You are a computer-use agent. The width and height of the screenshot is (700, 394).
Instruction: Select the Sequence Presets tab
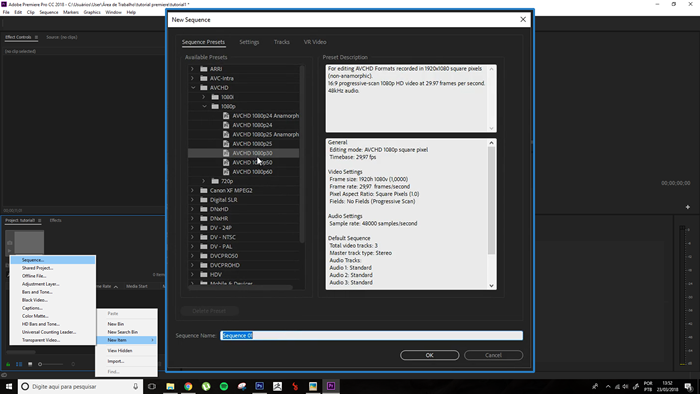pos(203,42)
